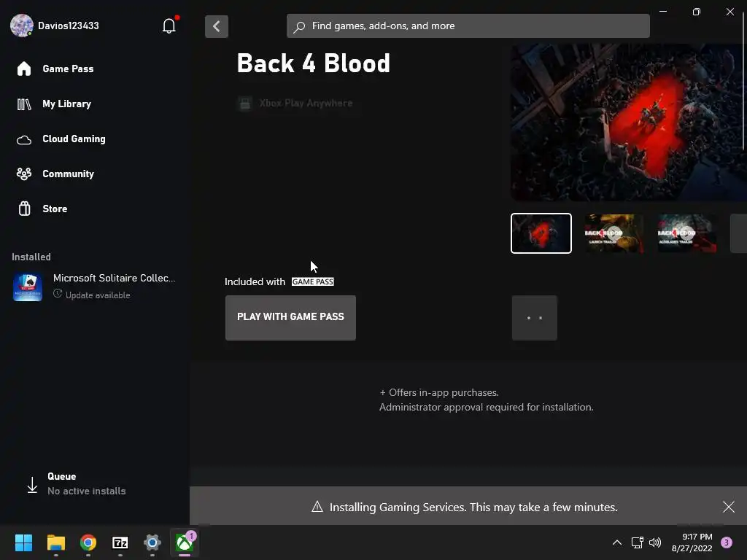Restore down the Xbox app window

tap(697, 12)
